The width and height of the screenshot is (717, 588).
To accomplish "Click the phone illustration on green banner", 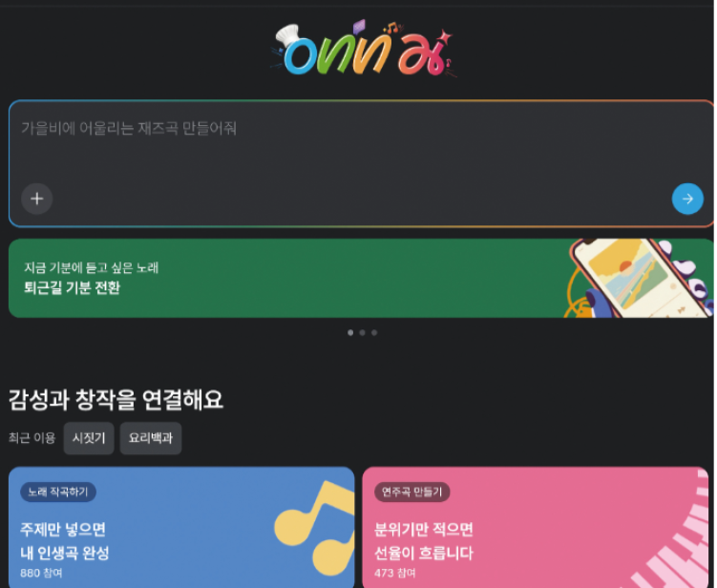I will tap(639, 278).
